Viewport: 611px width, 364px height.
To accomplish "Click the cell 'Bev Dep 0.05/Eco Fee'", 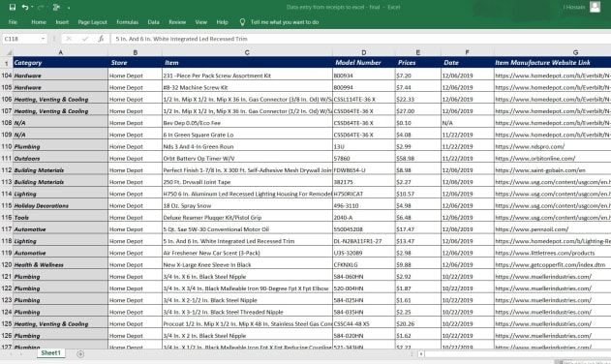I will [247, 123].
